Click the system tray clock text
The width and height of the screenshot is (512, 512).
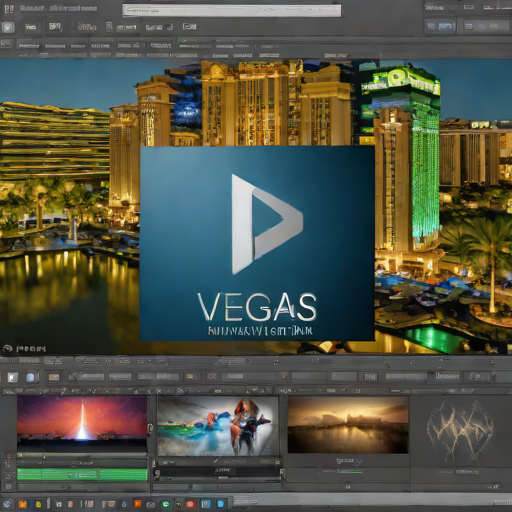pos(502,502)
